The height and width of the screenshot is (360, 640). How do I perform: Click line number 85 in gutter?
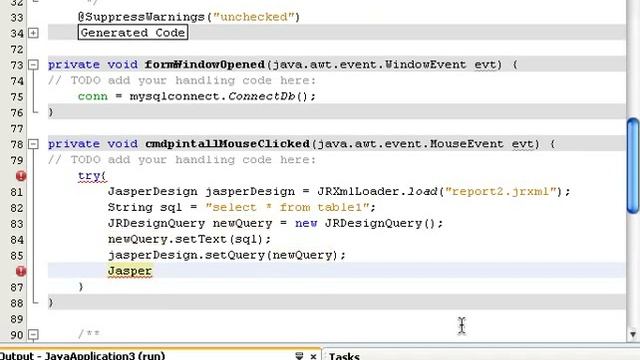[x=17, y=256]
